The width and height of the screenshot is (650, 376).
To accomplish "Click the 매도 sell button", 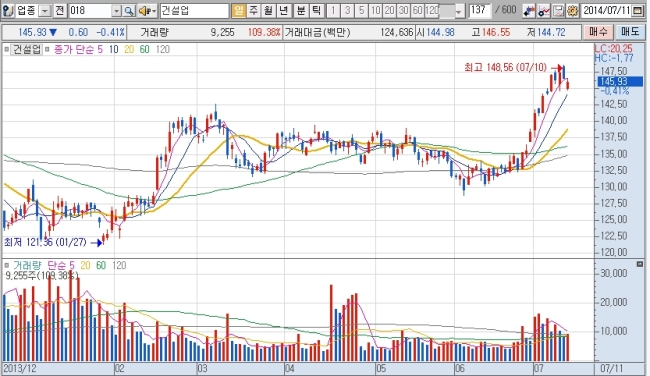I will coord(630,32).
